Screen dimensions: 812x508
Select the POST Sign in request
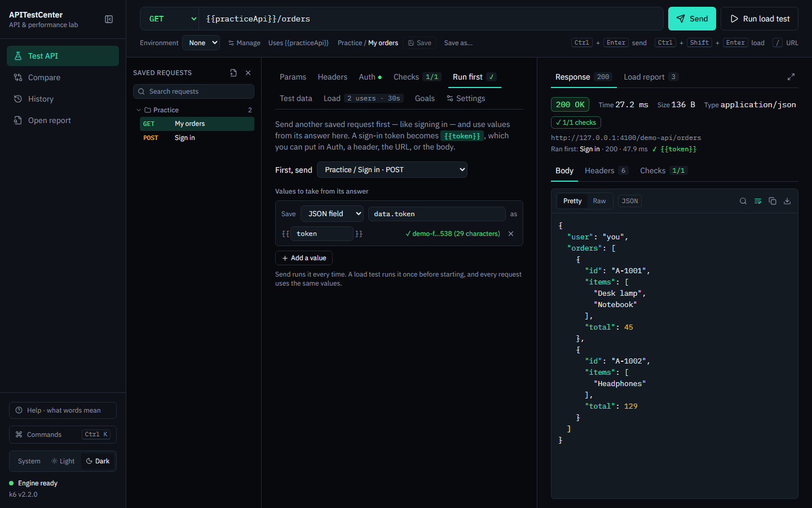(197, 138)
